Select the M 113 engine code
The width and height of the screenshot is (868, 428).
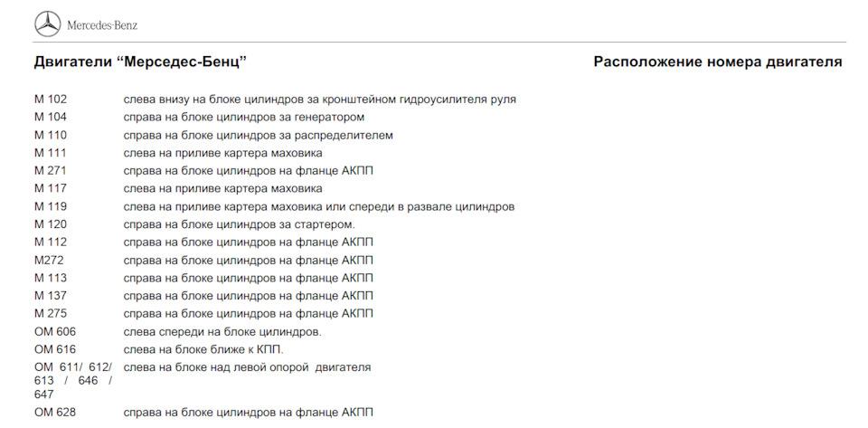pos(51,278)
